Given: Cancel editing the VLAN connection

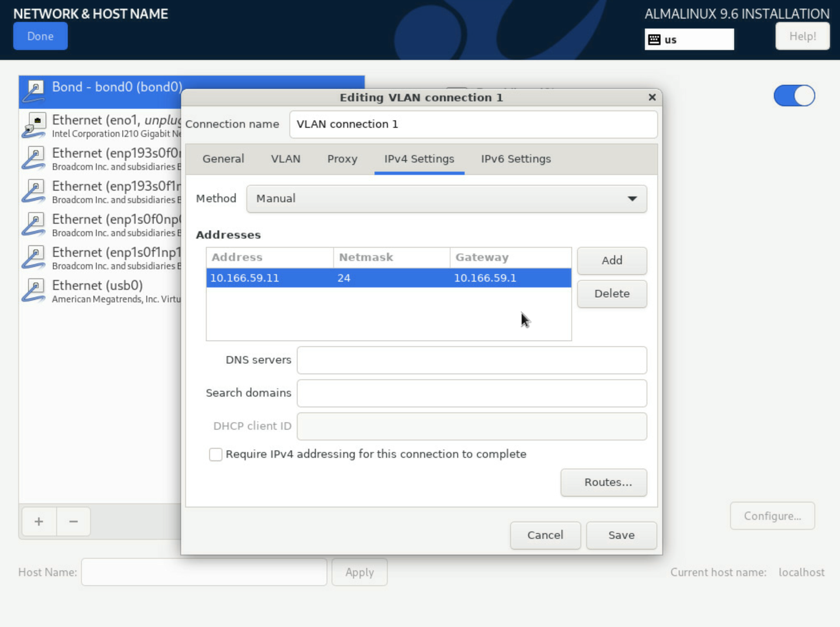Looking at the screenshot, I should 545,535.
